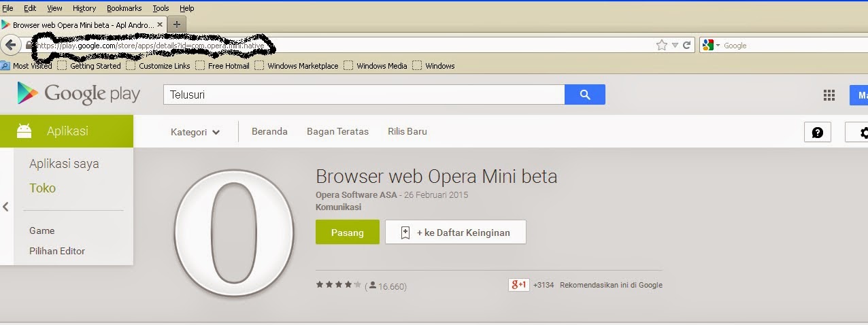This screenshot has height=325, width=868.
Task: Click the Telusuri search field
Action: coord(364,95)
